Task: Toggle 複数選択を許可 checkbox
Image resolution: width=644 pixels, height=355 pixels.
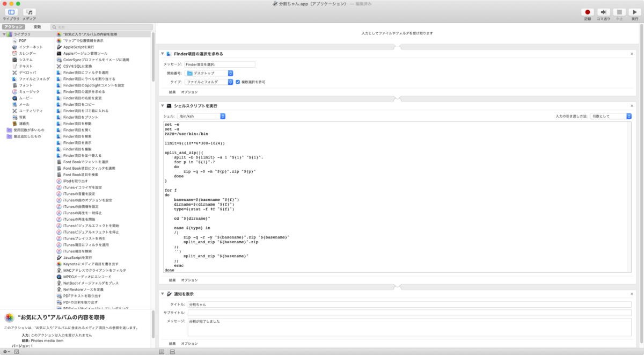Action: click(x=238, y=82)
